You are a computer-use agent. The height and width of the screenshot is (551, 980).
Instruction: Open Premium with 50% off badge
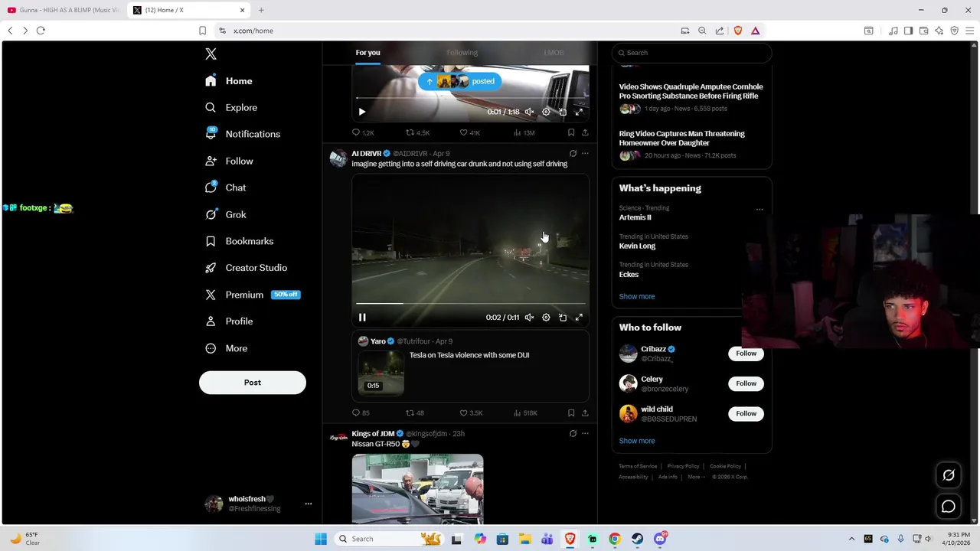pos(253,295)
